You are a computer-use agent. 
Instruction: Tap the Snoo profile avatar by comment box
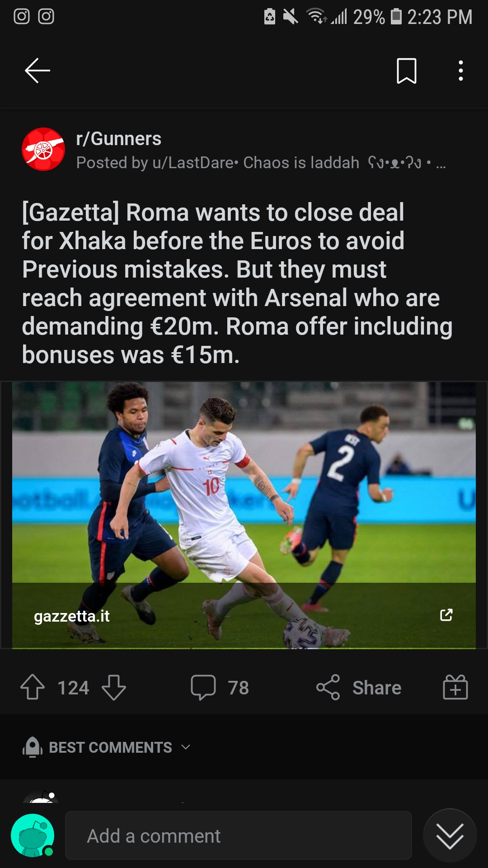click(x=33, y=835)
